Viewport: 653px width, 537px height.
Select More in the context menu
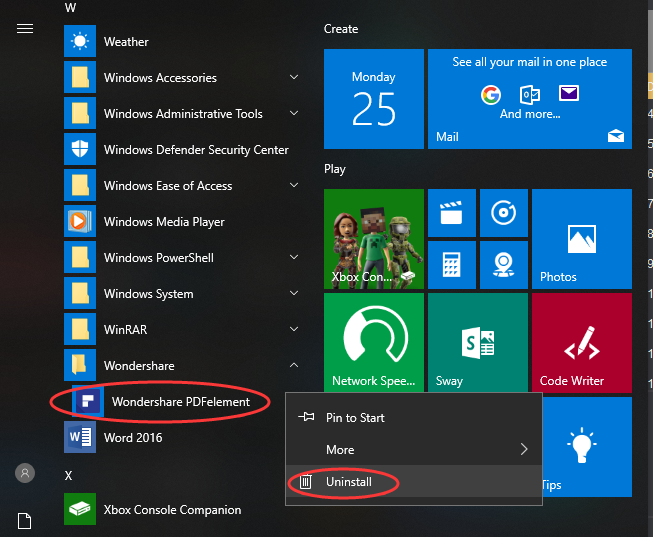pyautogui.click(x=414, y=450)
